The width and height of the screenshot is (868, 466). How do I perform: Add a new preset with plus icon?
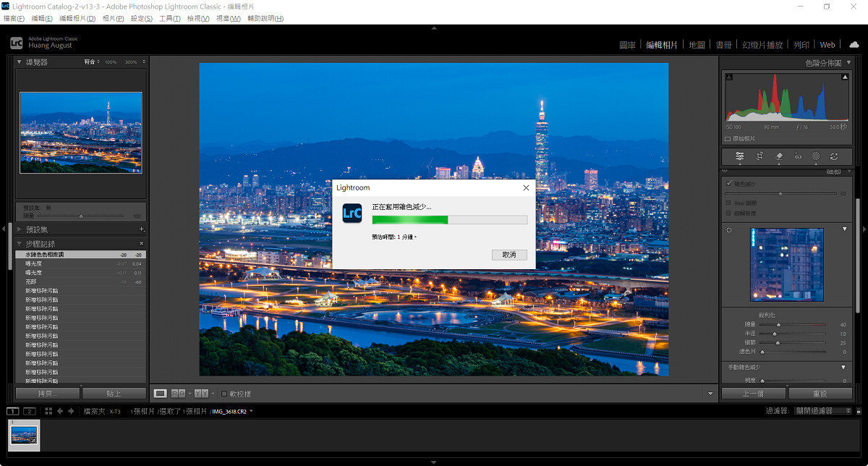[141, 229]
